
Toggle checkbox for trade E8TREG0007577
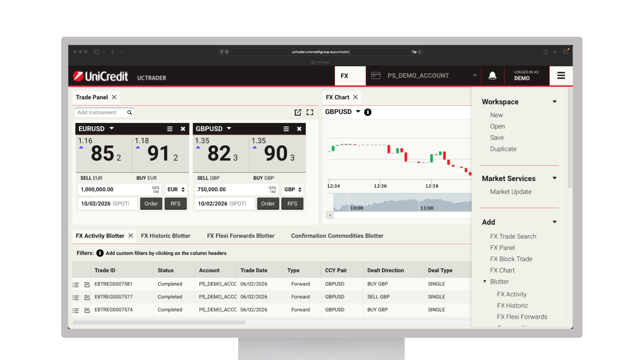tap(87, 297)
